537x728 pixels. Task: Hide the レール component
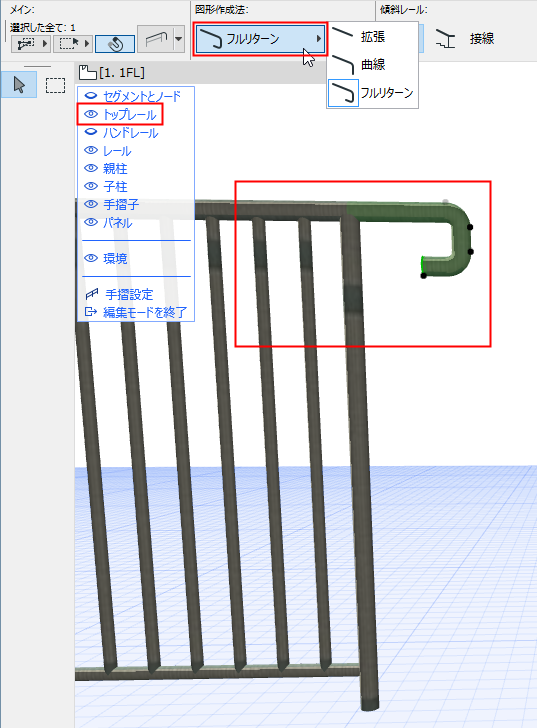(x=91, y=150)
